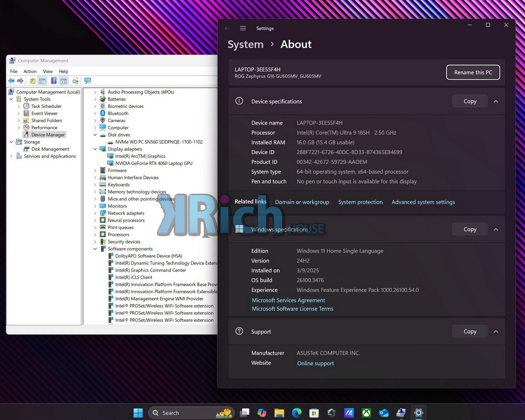This screenshot has height=420, width=525.
Task: Collapse the Windows specifications section chevron
Action: 496,229
